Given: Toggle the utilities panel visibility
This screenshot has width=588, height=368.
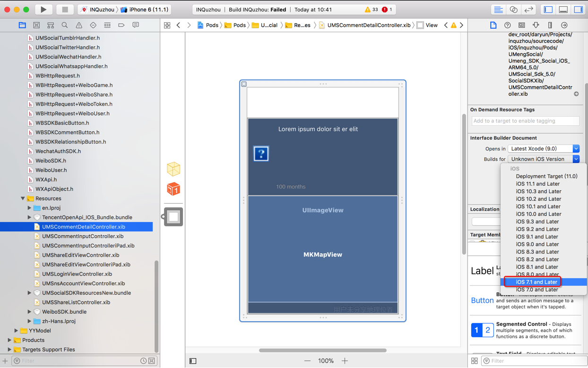Looking at the screenshot, I should click(x=579, y=9).
